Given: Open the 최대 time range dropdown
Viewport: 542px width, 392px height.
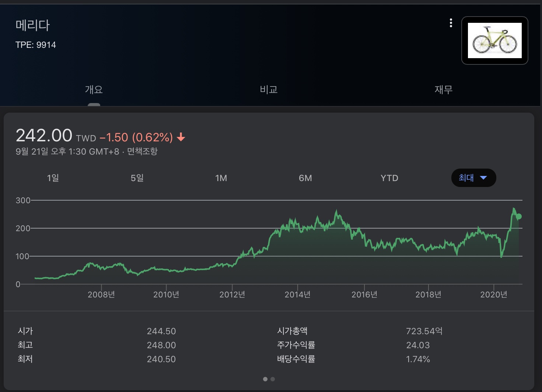Looking at the screenshot, I should click(x=473, y=178).
